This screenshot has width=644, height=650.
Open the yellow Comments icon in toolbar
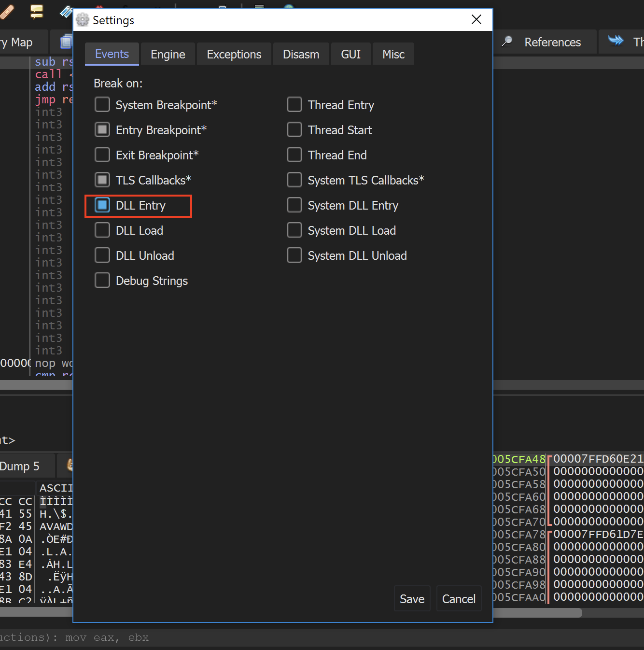point(37,12)
